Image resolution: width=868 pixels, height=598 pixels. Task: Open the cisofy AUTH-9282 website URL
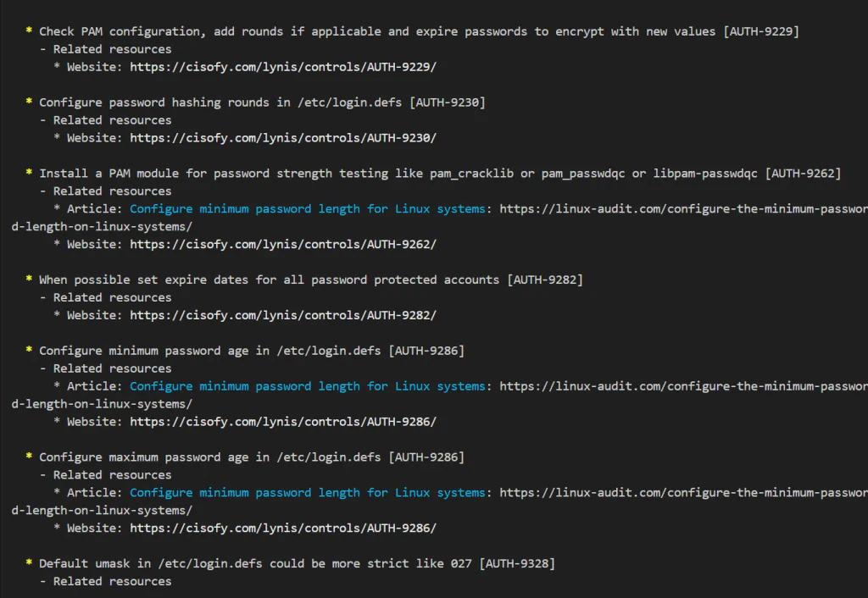point(283,315)
